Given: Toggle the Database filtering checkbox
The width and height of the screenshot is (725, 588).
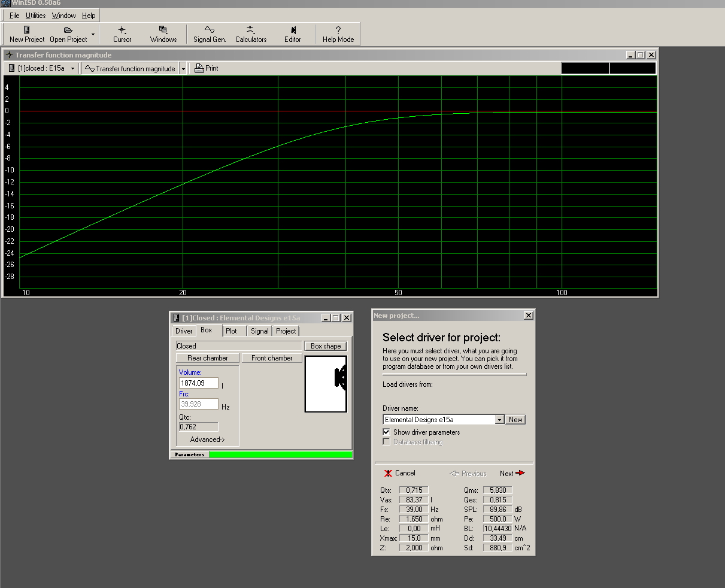Looking at the screenshot, I should pyautogui.click(x=386, y=442).
